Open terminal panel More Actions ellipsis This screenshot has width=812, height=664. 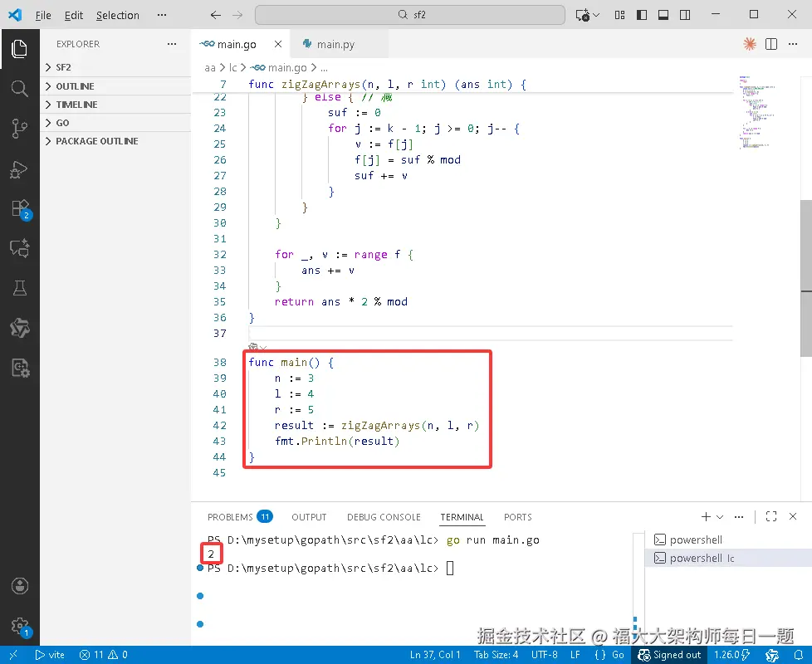tap(739, 516)
